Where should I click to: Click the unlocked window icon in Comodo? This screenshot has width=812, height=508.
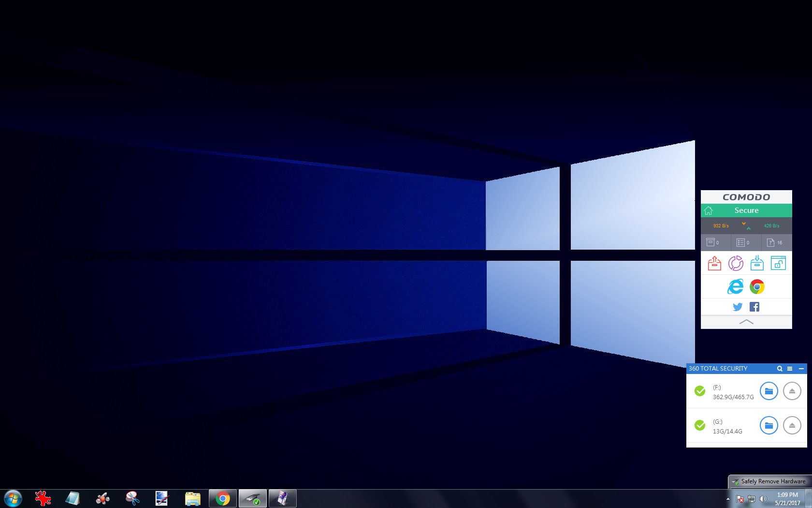click(778, 263)
